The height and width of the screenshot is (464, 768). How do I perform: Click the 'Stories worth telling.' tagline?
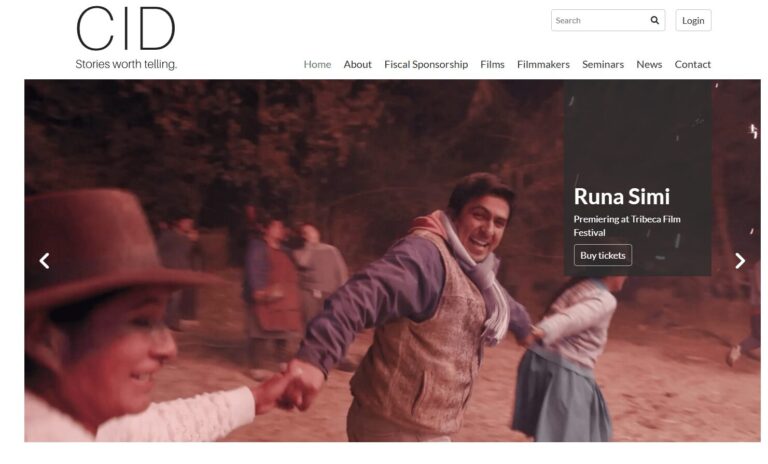pos(126,64)
